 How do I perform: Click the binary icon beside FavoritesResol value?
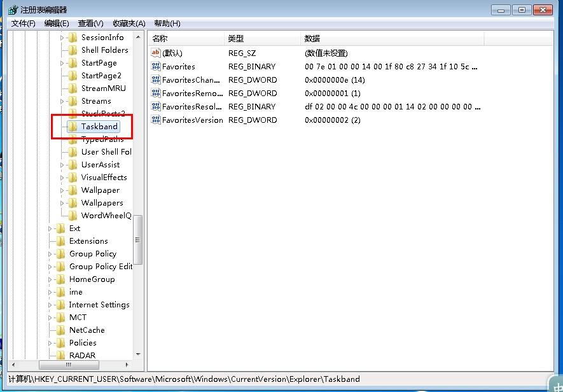pos(156,106)
